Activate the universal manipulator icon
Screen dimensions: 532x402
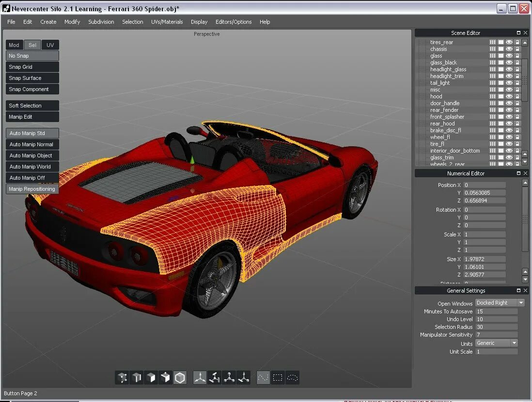coord(244,378)
